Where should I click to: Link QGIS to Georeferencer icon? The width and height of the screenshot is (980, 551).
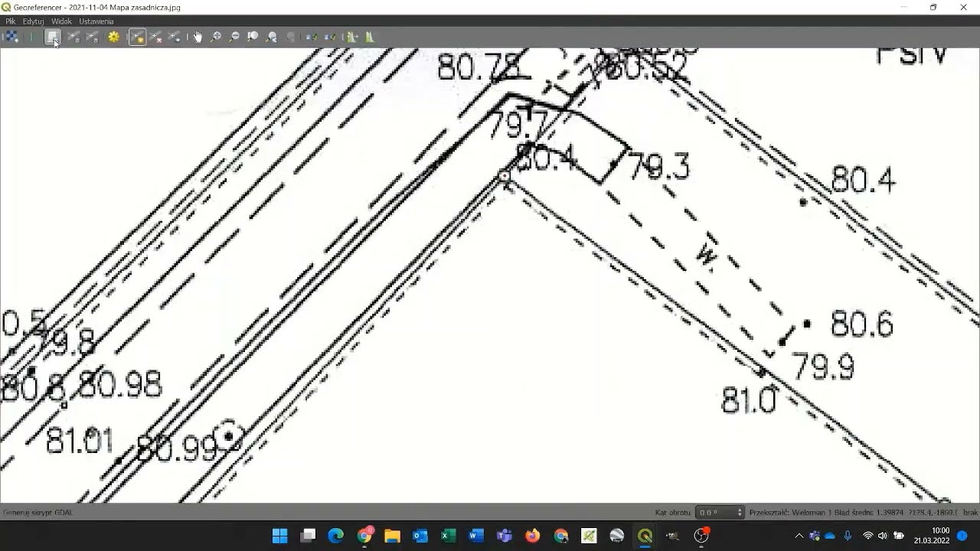pos(330,37)
